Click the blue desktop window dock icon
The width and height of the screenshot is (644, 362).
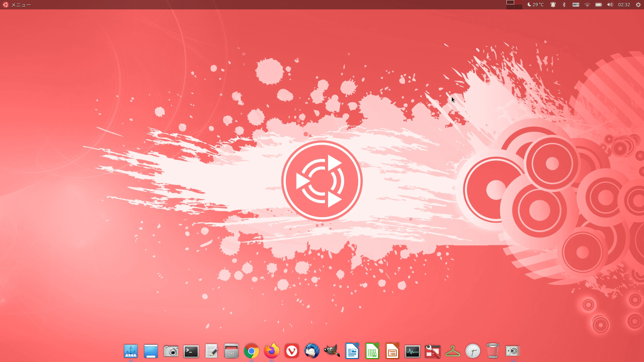click(151, 351)
